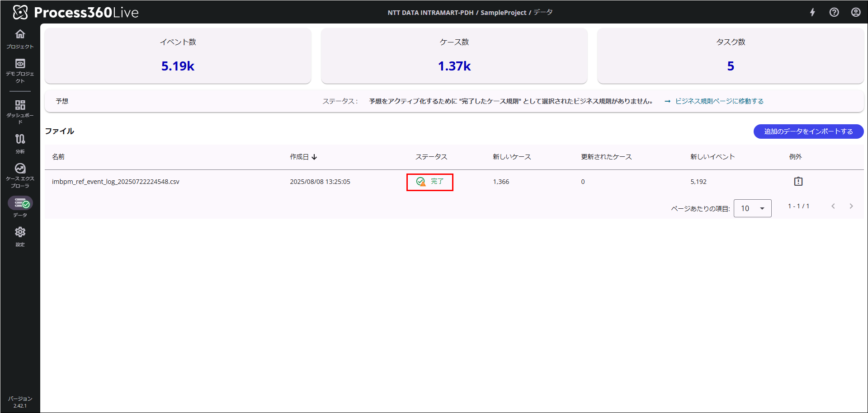
Task: Open デモプロジェクト in the sidebar
Action: point(20,71)
